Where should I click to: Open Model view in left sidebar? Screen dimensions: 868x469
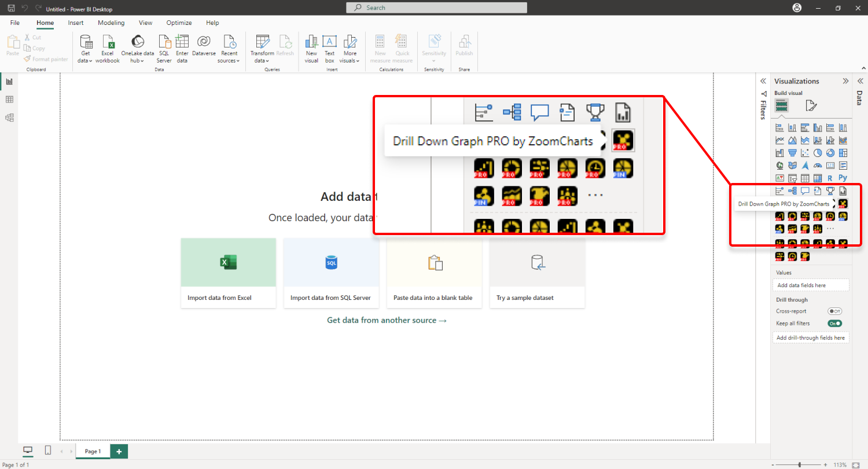coord(9,118)
